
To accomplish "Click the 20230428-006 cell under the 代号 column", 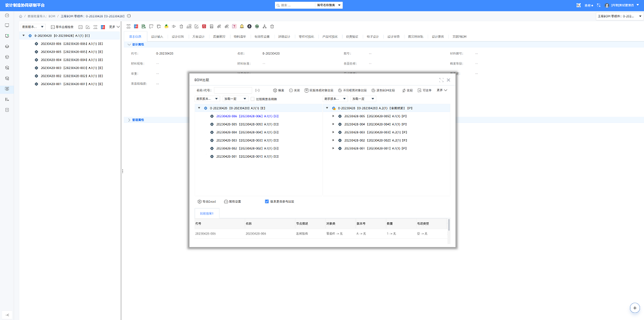I will 205,233.
